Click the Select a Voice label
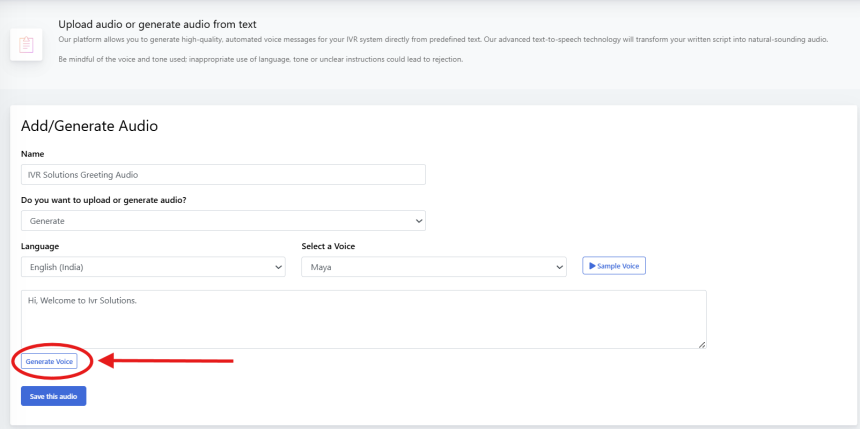Viewport: 860px width, 429px height. pos(328,245)
